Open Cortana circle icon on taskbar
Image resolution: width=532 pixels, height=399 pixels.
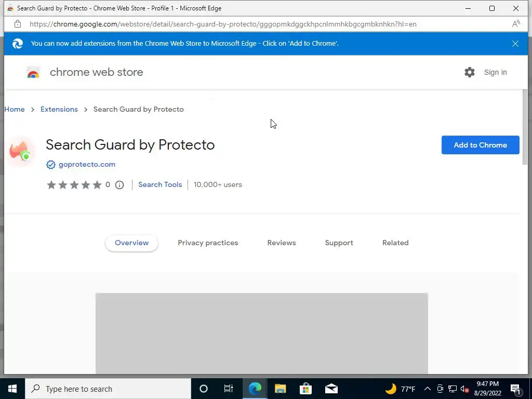[x=204, y=389]
